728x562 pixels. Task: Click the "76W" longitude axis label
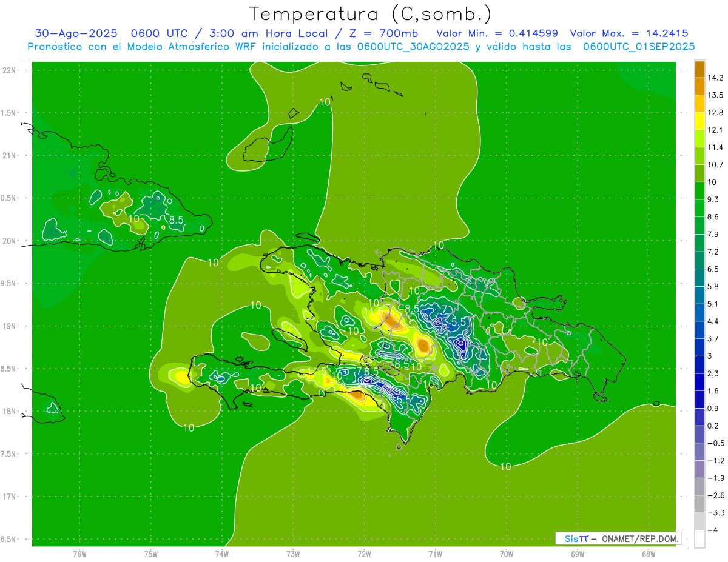point(79,554)
